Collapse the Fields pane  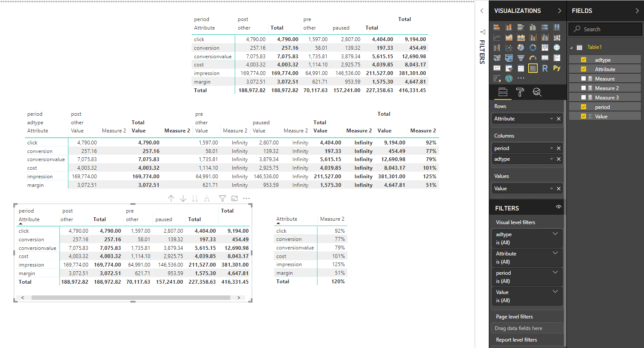pos(637,11)
